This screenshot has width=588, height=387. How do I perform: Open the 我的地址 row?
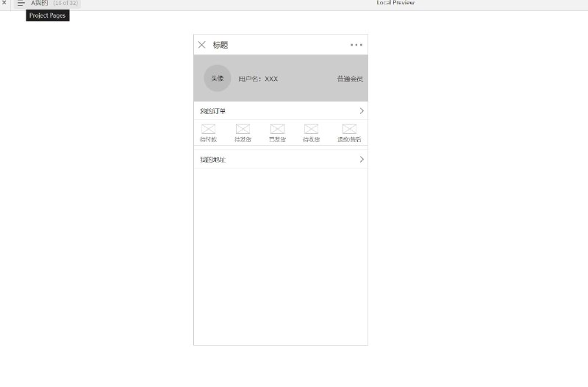[281, 159]
